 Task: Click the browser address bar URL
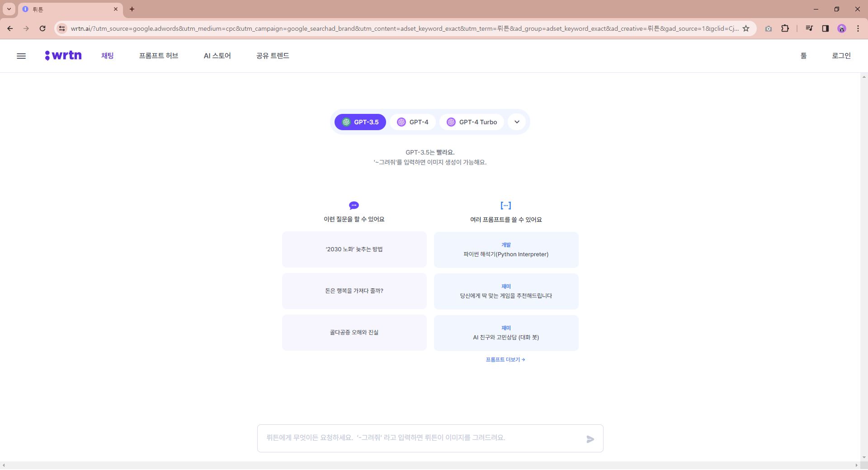(405, 28)
